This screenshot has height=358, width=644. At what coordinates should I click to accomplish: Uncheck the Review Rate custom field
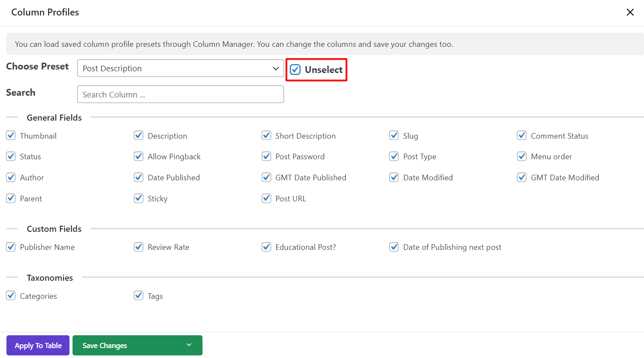139,247
